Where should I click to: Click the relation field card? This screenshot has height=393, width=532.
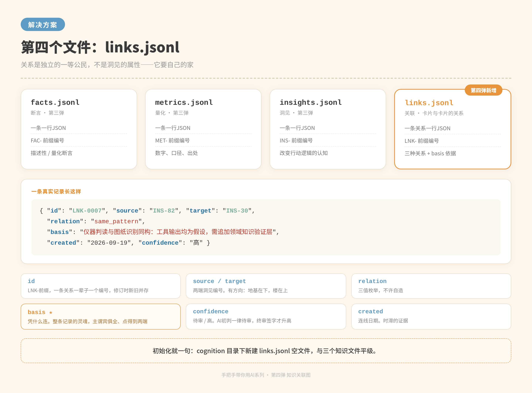pyautogui.click(x=431, y=286)
